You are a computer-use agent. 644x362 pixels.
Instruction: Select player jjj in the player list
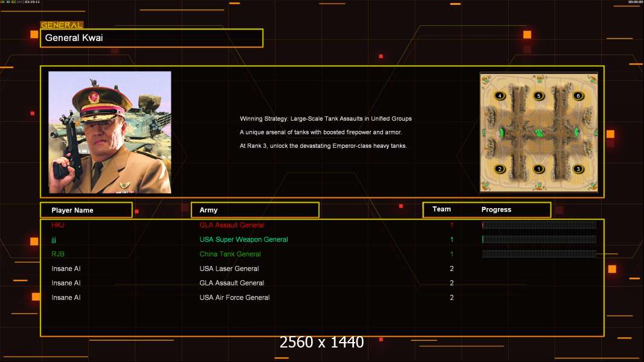tap(54, 240)
